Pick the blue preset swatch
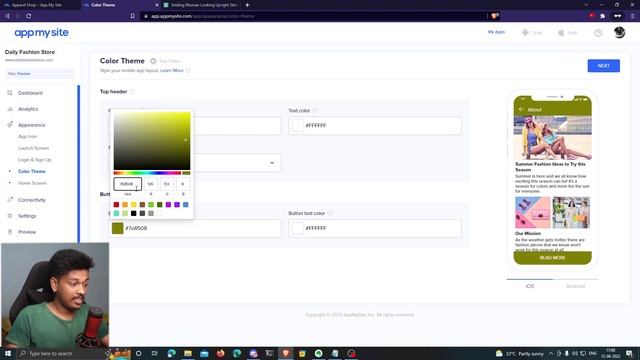Viewport: 640px width, 360px height. pyautogui.click(x=186, y=204)
